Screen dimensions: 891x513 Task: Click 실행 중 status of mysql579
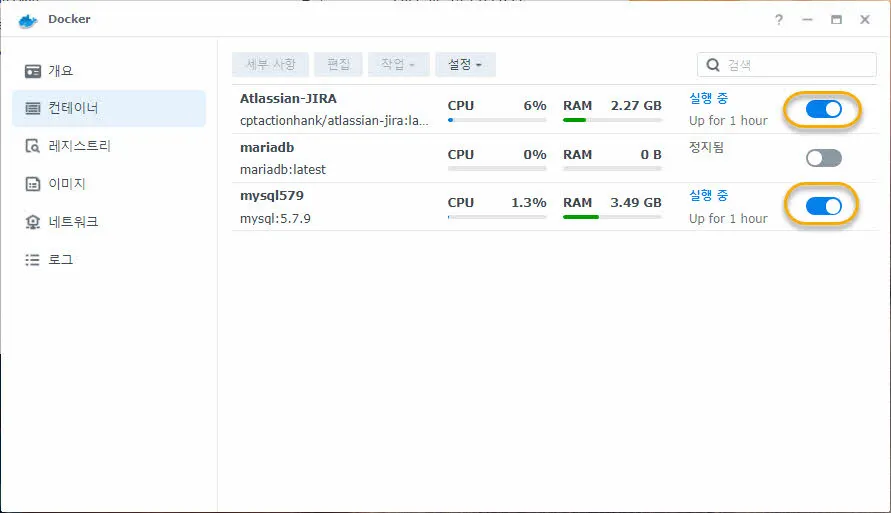708,195
